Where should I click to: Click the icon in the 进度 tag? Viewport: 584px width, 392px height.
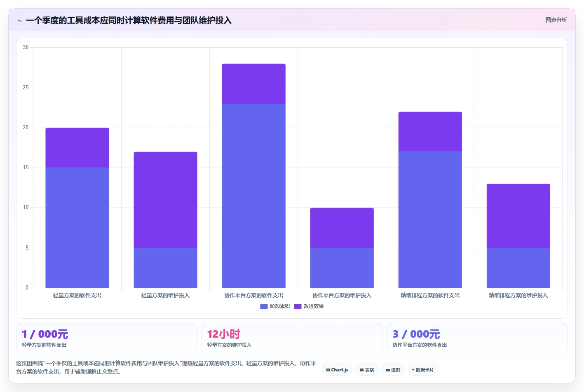tap(388, 370)
